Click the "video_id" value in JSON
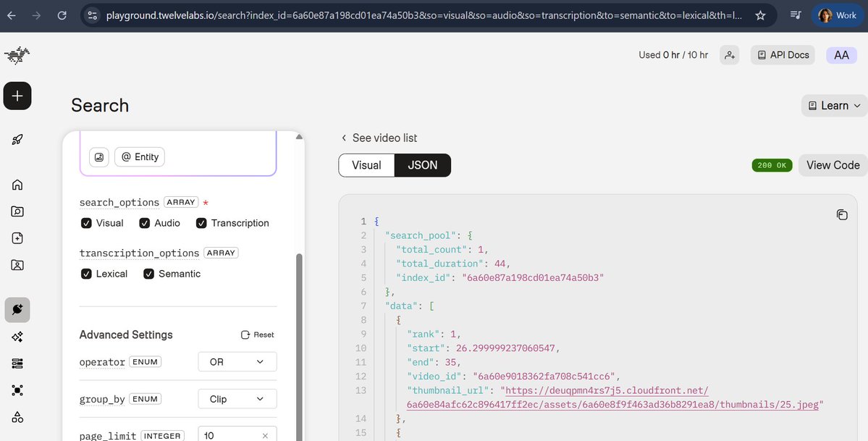 pos(544,376)
